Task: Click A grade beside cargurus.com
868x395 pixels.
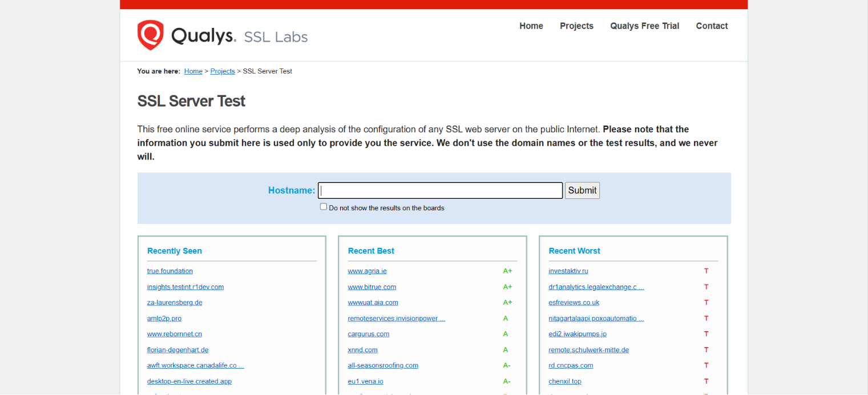Action: point(506,333)
